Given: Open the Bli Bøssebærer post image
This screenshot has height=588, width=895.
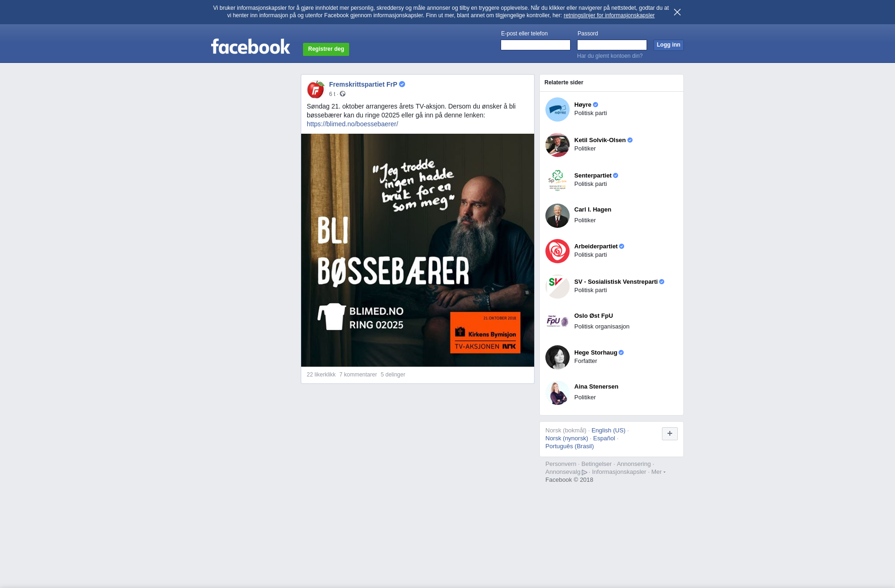Looking at the screenshot, I should 418,250.
